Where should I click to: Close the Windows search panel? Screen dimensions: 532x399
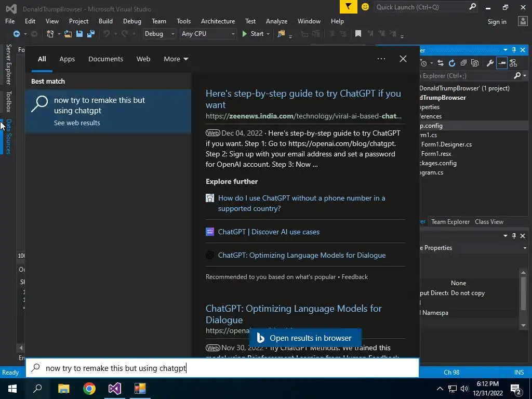click(x=403, y=59)
